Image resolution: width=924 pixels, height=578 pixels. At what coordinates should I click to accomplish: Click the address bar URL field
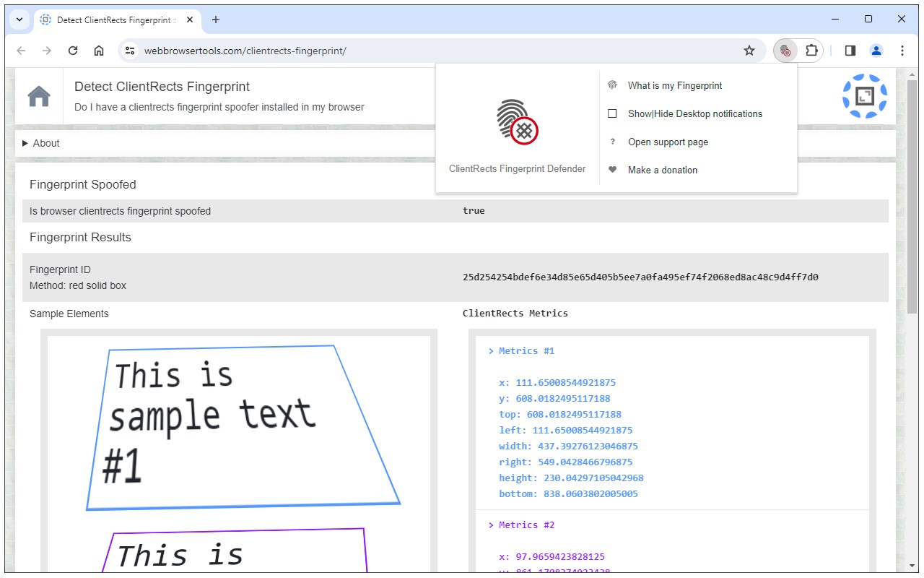(x=440, y=51)
